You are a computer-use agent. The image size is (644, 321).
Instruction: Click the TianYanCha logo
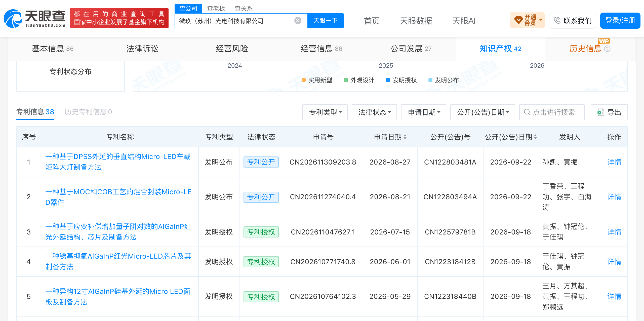pos(35,18)
